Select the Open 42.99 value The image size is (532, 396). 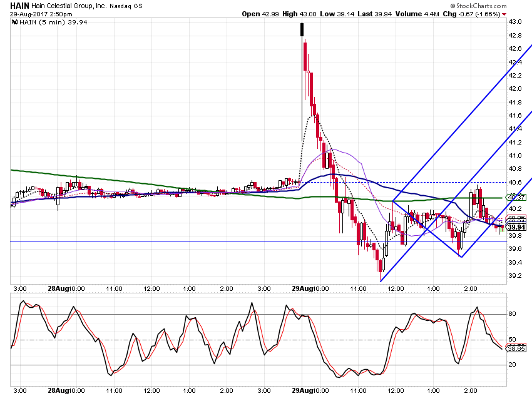click(260, 14)
